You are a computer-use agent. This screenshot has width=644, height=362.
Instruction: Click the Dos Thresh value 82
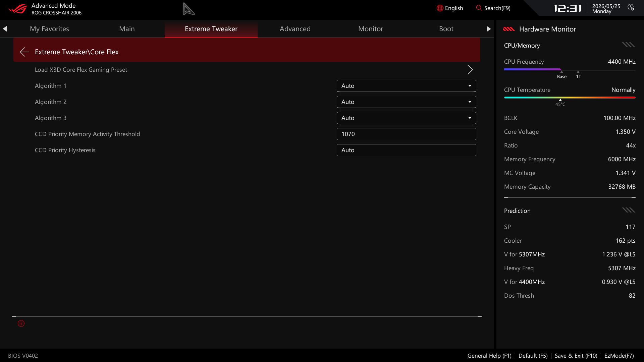tap(632, 296)
